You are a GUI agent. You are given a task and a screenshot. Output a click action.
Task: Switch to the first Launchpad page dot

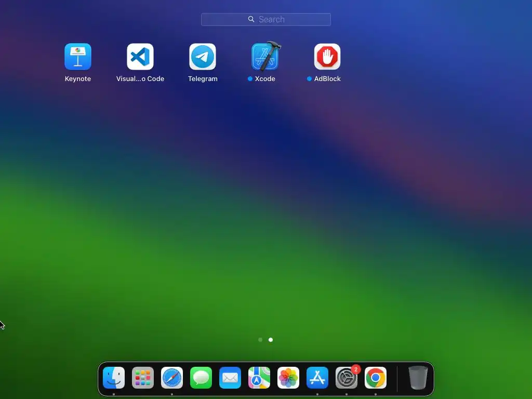(260, 340)
